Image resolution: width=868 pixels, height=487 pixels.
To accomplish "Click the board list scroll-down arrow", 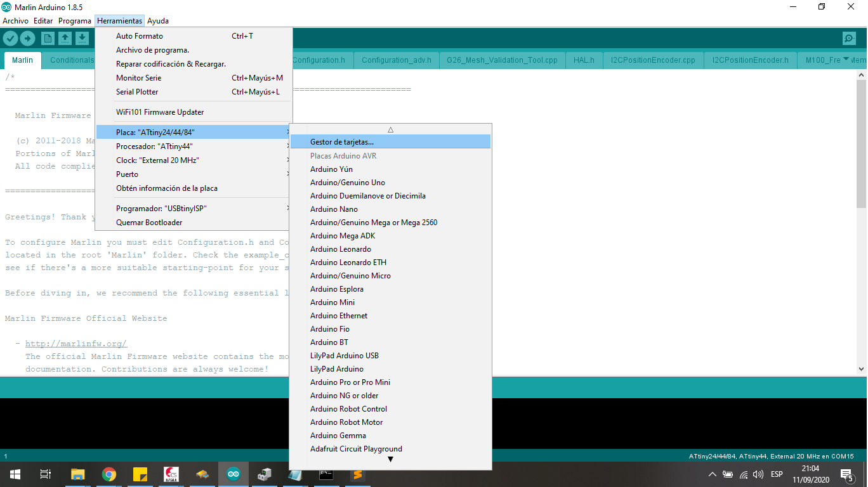I will point(390,460).
